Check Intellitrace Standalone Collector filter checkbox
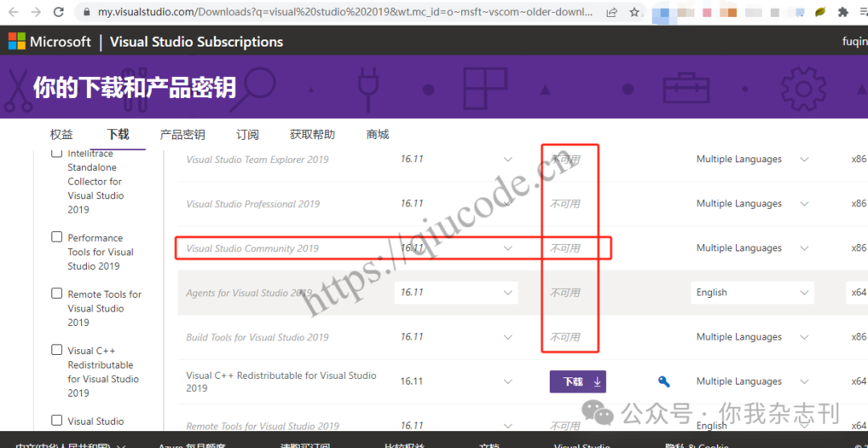 pyautogui.click(x=56, y=154)
